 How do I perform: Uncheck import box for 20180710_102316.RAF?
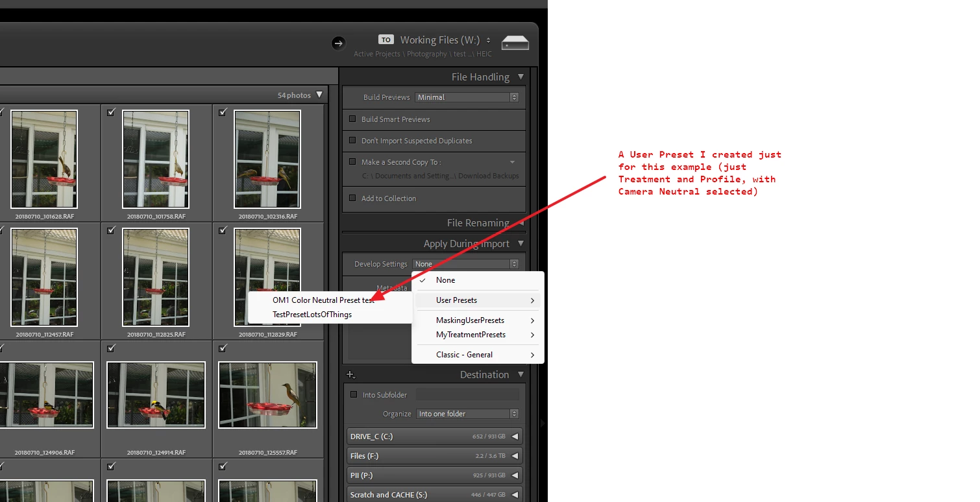pos(223,112)
